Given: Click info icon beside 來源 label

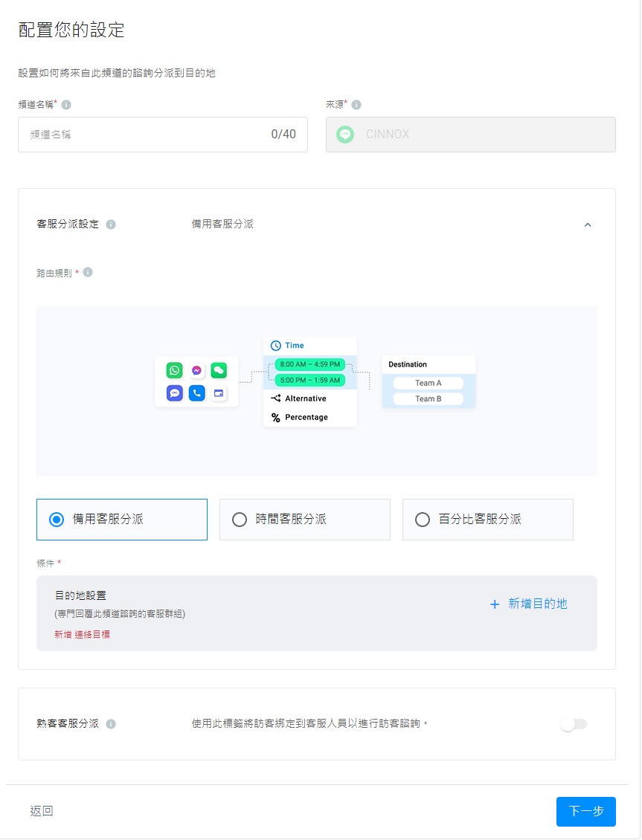Looking at the screenshot, I should pos(356,105).
